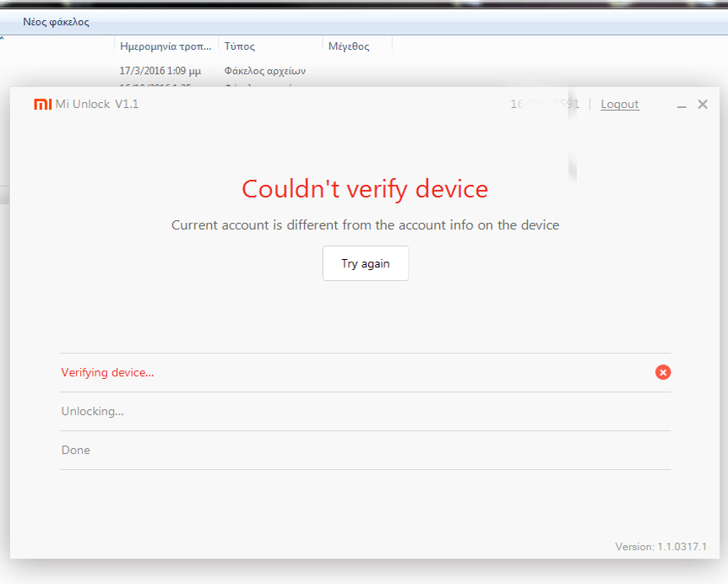Sort by the Τύπος column header
This screenshot has width=728, height=584.
pos(240,46)
